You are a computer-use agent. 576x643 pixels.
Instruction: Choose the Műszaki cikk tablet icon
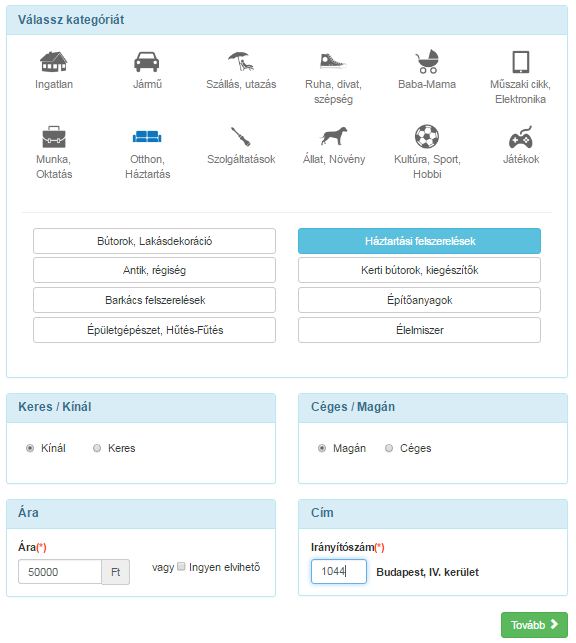[x=521, y=62]
